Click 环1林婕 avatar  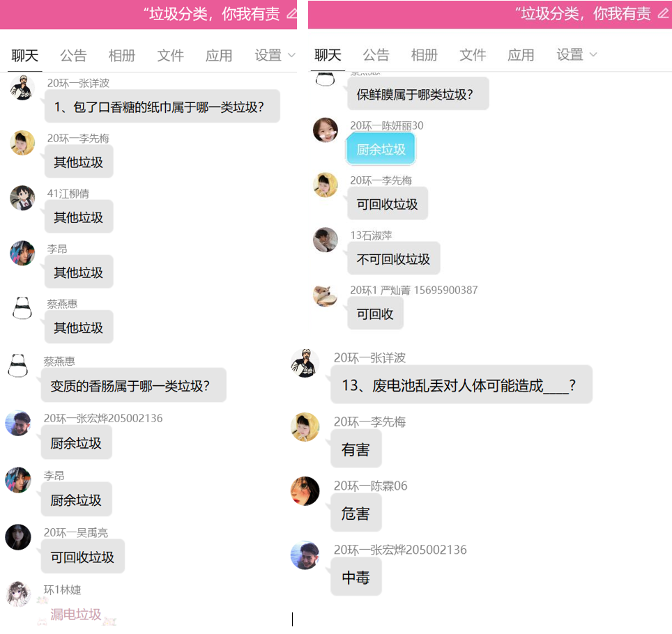(18, 594)
